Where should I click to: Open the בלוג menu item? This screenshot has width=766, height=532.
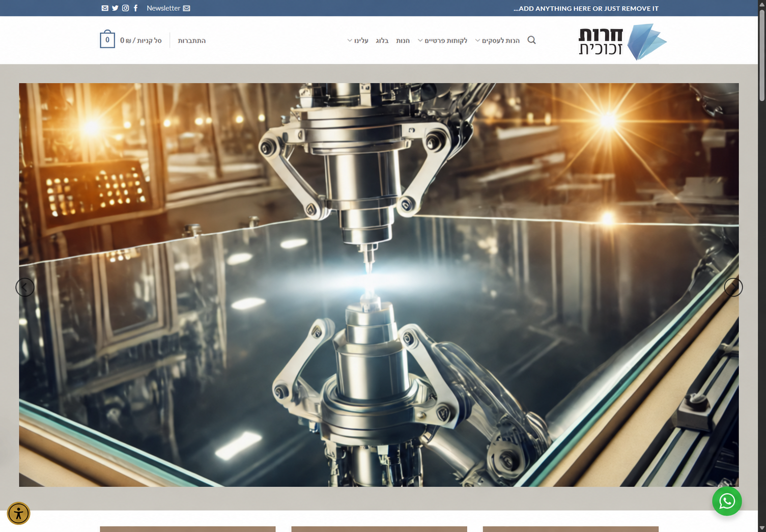(382, 41)
